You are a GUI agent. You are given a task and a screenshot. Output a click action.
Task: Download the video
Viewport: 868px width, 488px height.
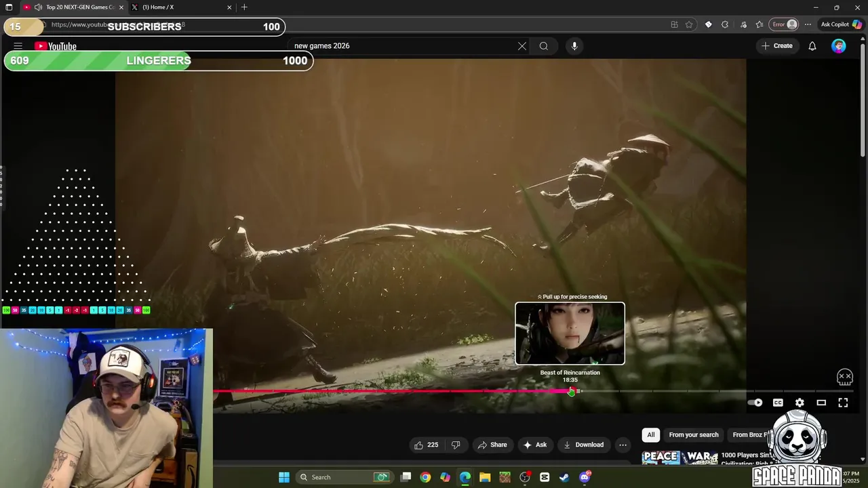(x=583, y=445)
